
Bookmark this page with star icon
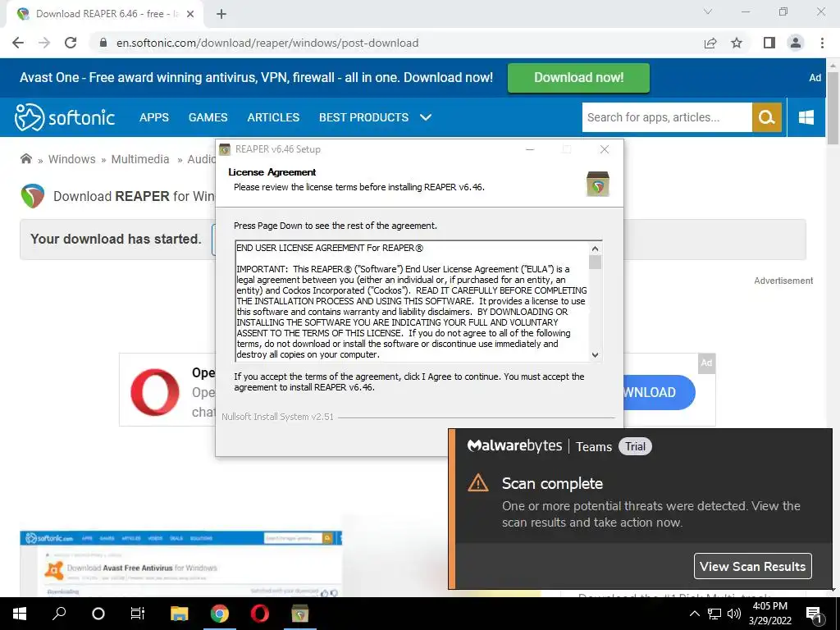click(737, 43)
